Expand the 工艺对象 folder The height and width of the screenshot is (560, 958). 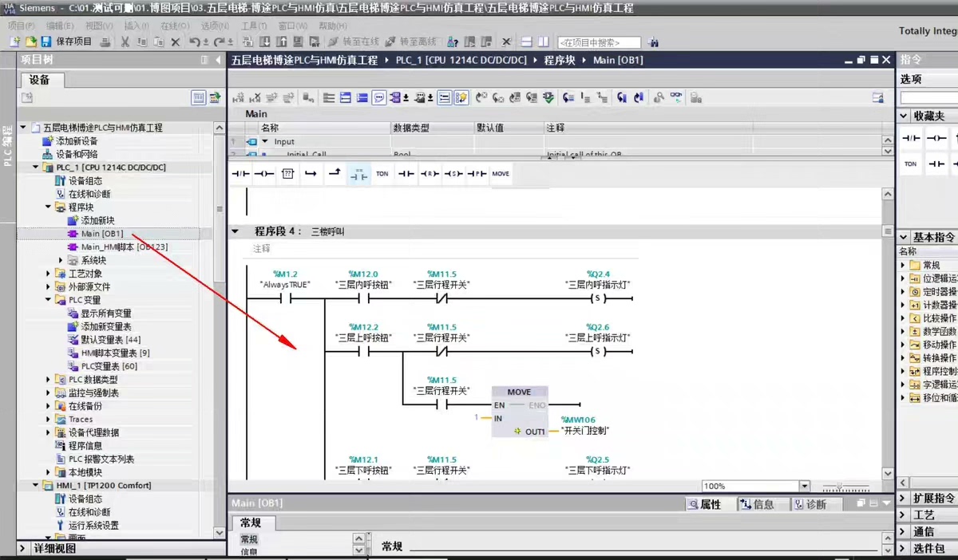coord(48,274)
